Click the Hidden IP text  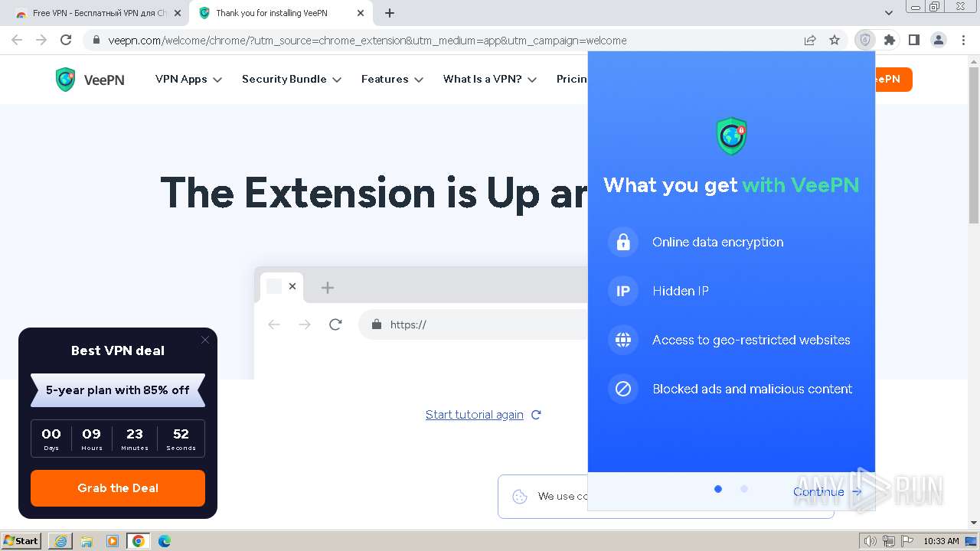(681, 291)
